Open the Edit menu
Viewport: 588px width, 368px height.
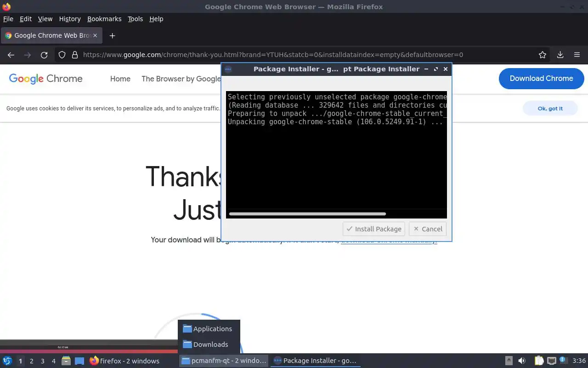[x=26, y=19]
